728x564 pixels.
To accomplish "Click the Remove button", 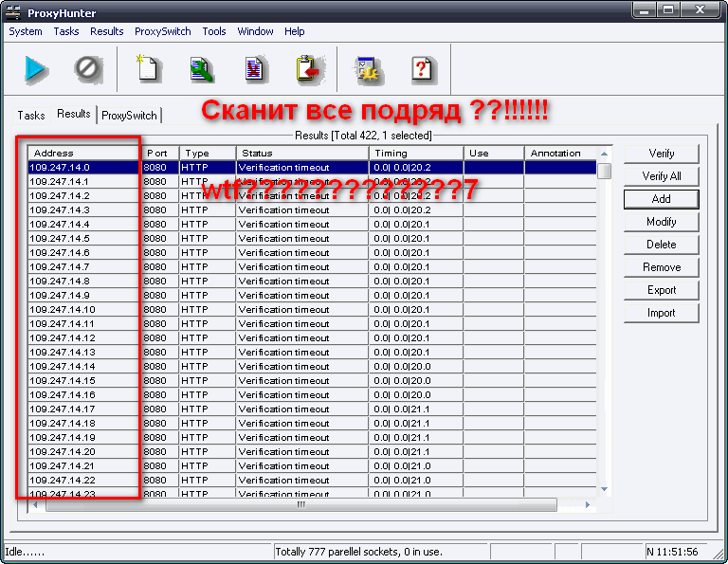I will pyautogui.click(x=661, y=267).
